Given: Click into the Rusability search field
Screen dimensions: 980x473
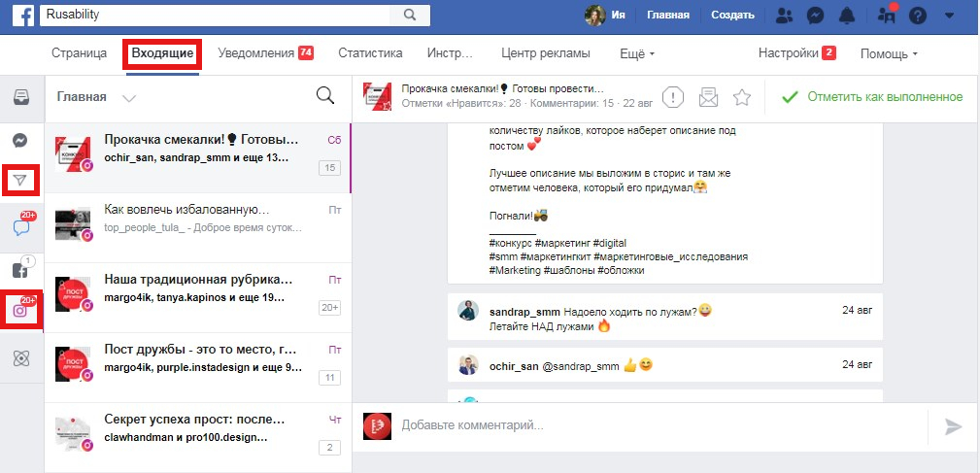Looking at the screenshot, I should pos(215,16).
